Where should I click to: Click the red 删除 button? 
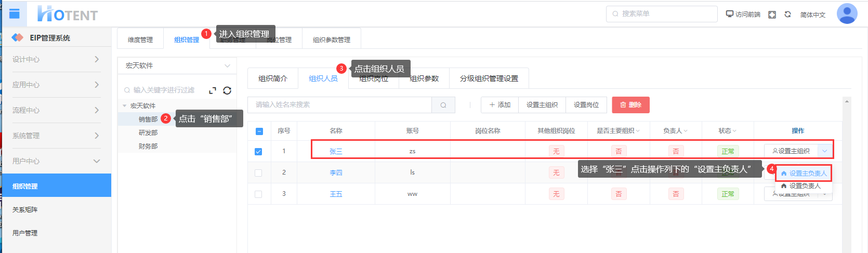pyautogui.click(x=630, y=105)
